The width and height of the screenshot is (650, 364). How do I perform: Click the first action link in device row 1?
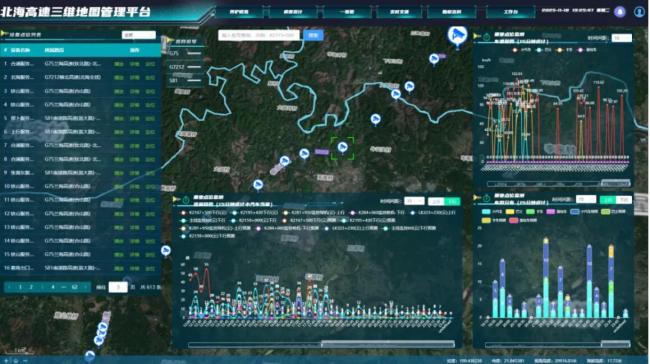point(119,64)
